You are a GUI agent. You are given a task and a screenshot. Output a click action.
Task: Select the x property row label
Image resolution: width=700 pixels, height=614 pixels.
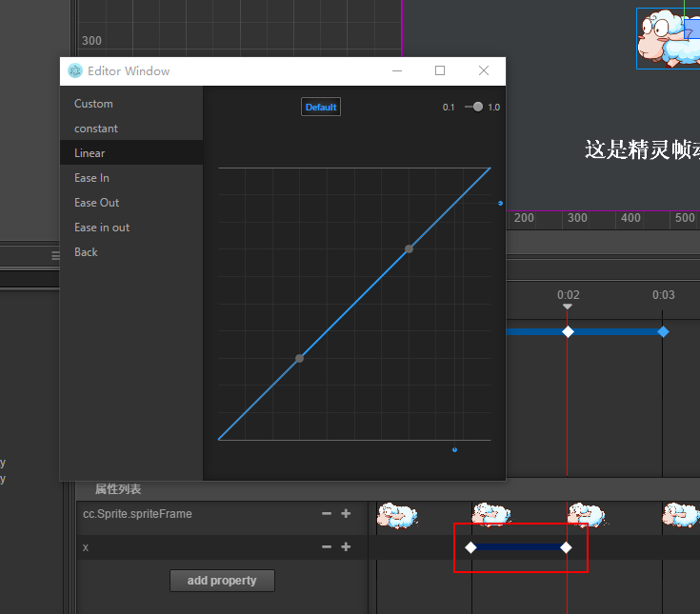86,547
